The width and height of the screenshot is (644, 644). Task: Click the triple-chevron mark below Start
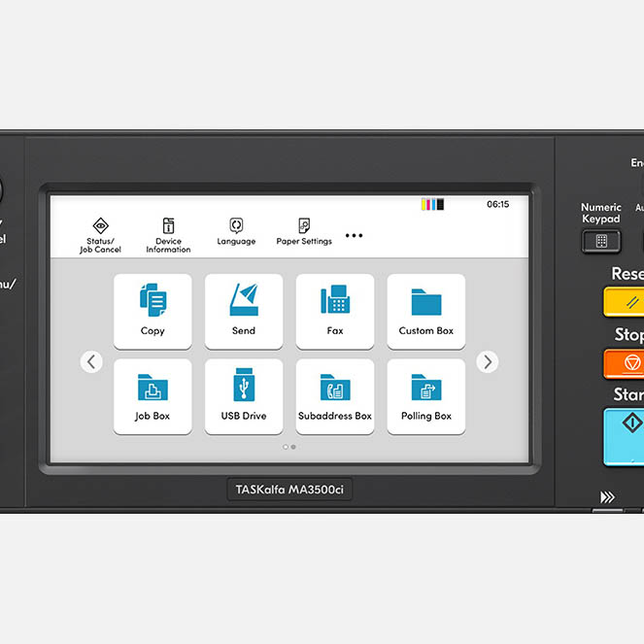coord(607,497)
